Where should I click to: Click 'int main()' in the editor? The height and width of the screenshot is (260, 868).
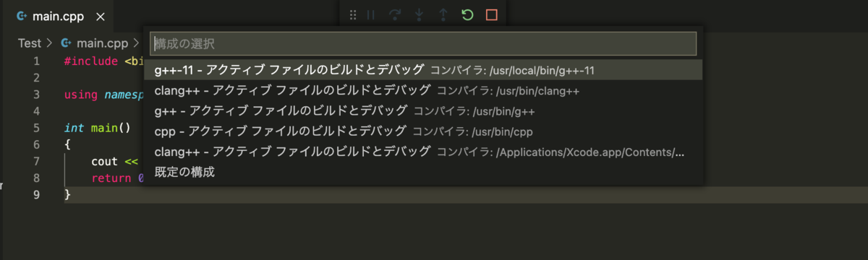tap(97, 129)
